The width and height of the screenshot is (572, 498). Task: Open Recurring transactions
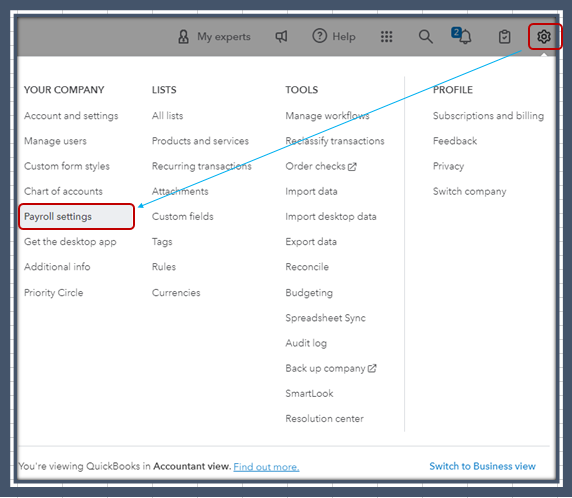coord(202,166)
